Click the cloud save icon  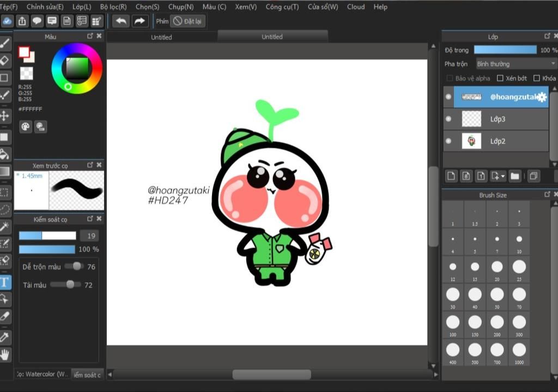pos(7,21)
